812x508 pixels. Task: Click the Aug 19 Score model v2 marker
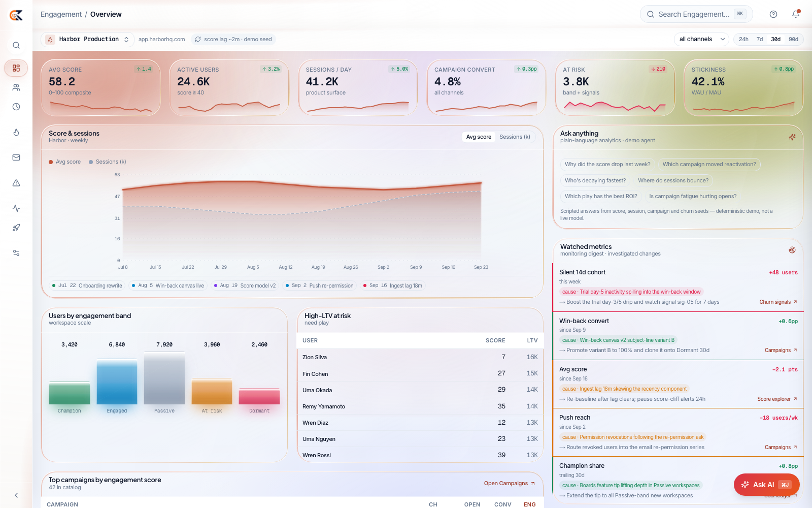coord(245,285)
